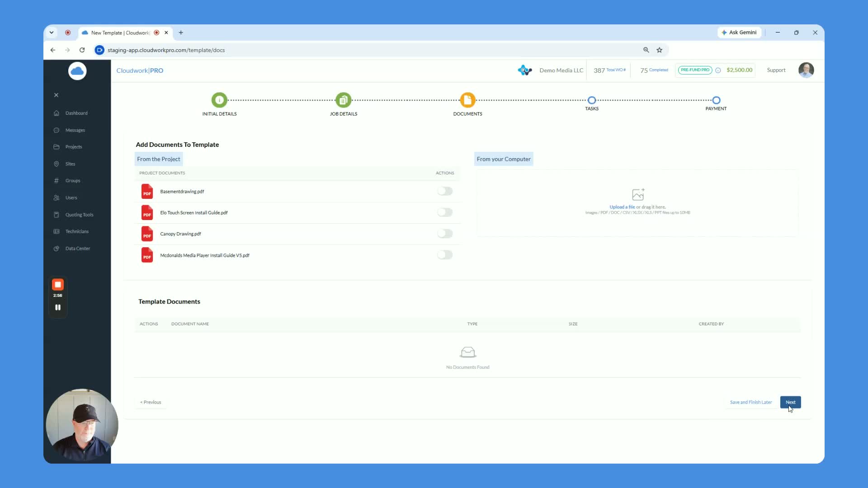Image resolution: width=868 pixels, height=488 pixels.
Task: Click the Quoting Tools calculator icon
Action: [x=57, y=215]
